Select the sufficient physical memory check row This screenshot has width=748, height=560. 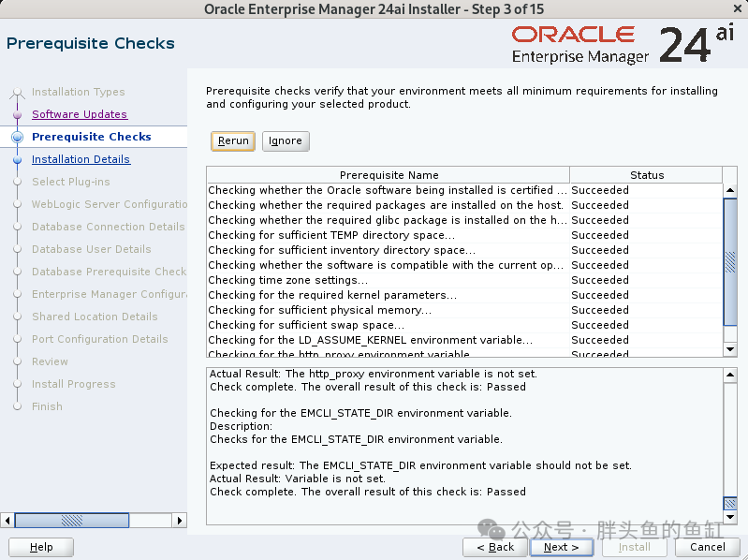point(464,310)
